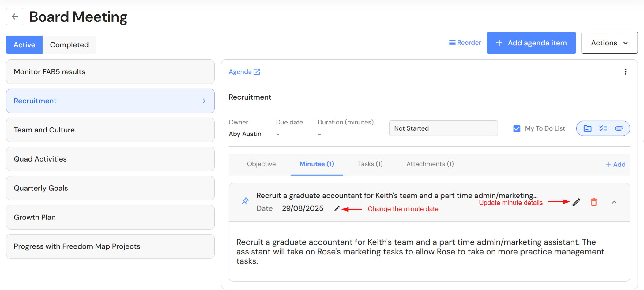Click the Reorder link

tap(465, 43)
